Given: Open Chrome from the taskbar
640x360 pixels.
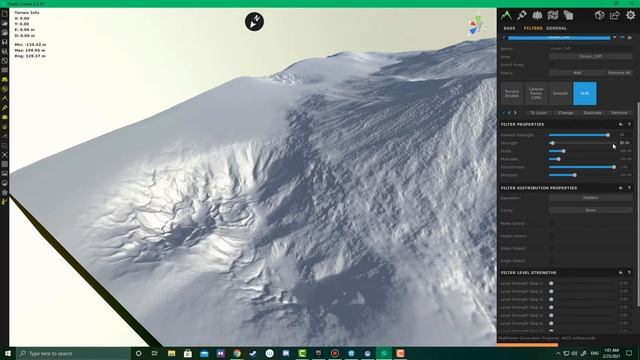Looking at the screenshot, I should [x=237, y=353].
